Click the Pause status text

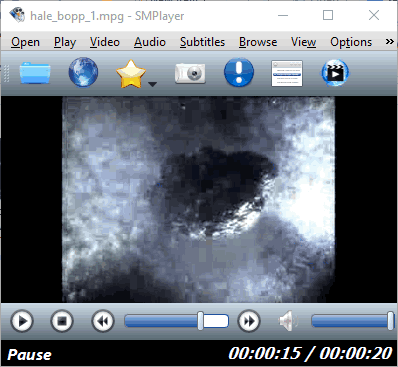coord(29,355)
